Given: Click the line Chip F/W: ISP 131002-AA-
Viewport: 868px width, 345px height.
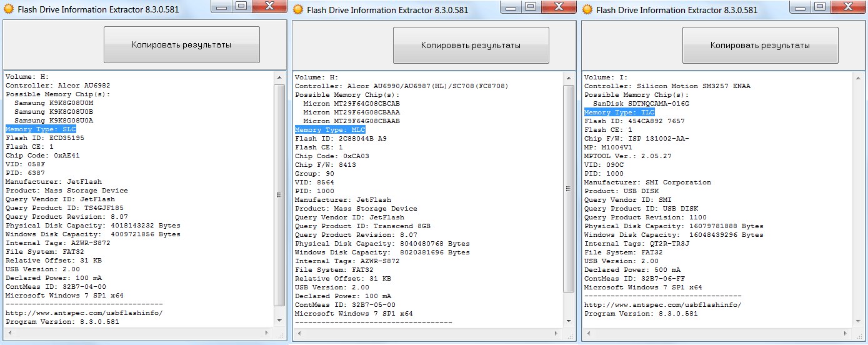Looking at the screenshot, I should [637, 137].
